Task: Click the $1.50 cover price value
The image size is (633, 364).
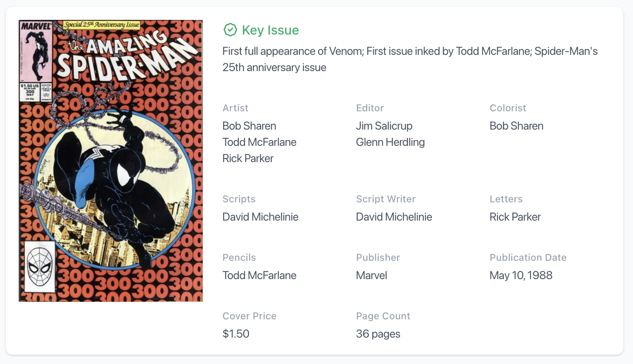Action: pos(236,334)
